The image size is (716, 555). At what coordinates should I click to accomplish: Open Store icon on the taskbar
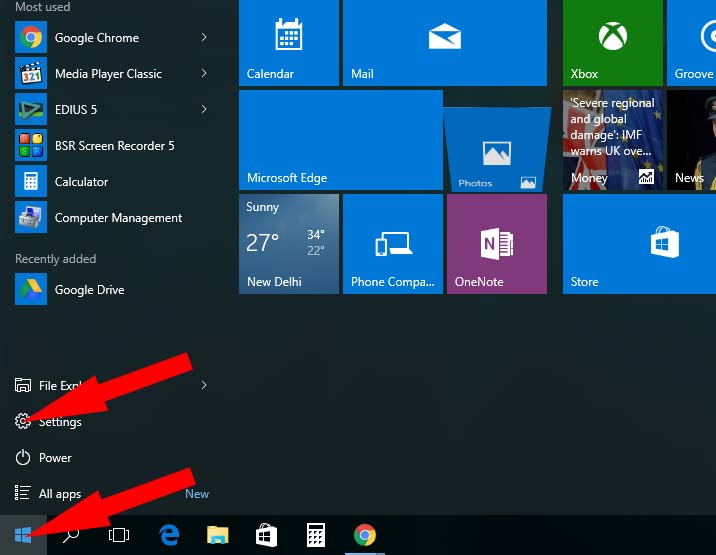point(267,535)
